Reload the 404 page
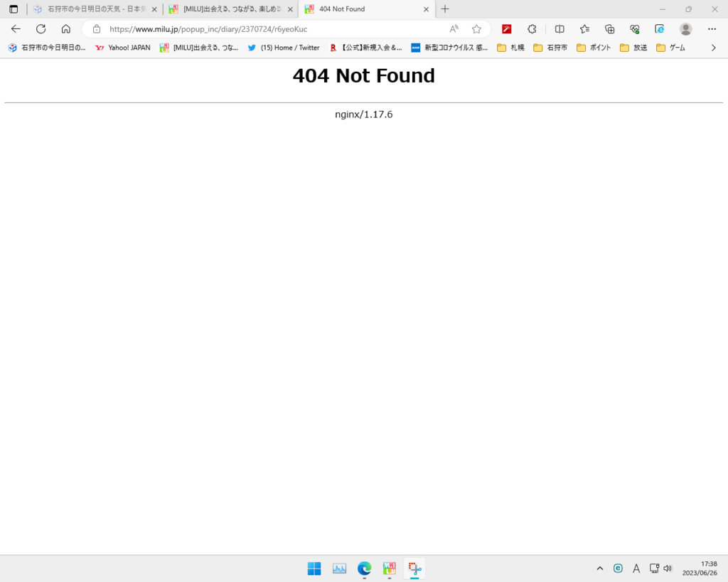The image size is (728, 582). coord(41,29)
